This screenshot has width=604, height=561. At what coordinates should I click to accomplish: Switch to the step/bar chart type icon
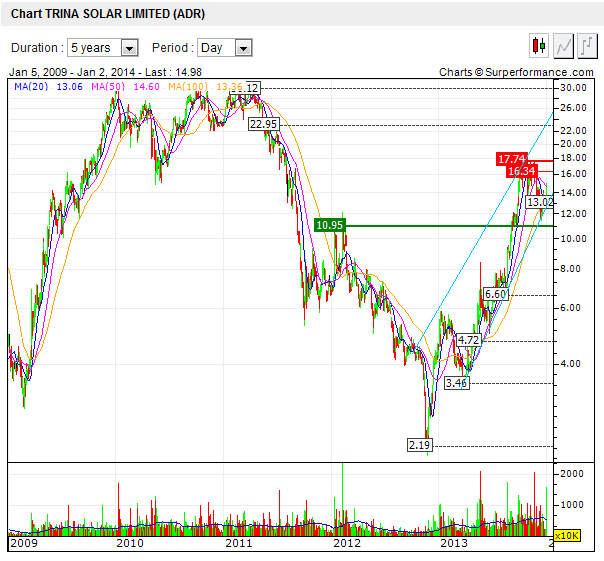tap(587, 46)
